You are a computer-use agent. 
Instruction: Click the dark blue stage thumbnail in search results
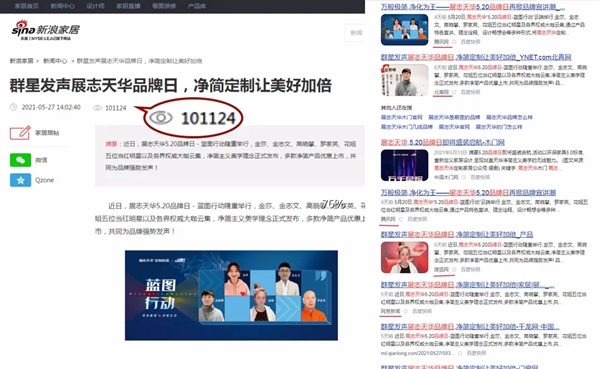[x=404, y=165]
